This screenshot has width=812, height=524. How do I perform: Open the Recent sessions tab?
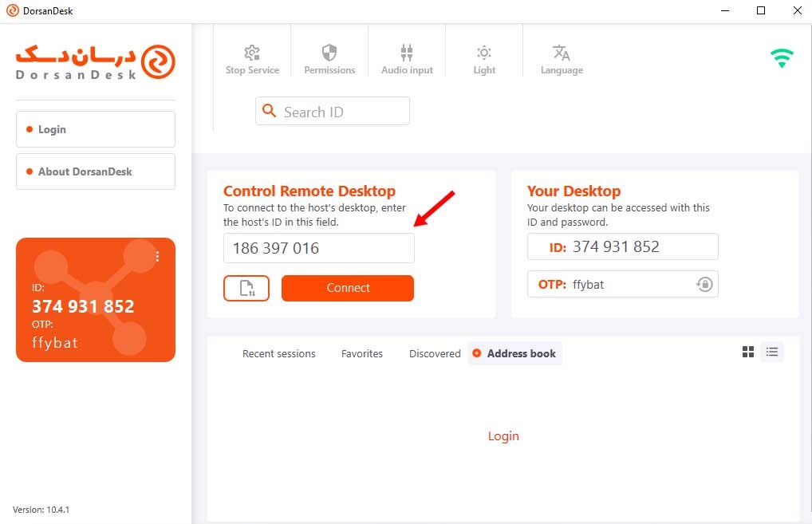[x=278, y=353]
